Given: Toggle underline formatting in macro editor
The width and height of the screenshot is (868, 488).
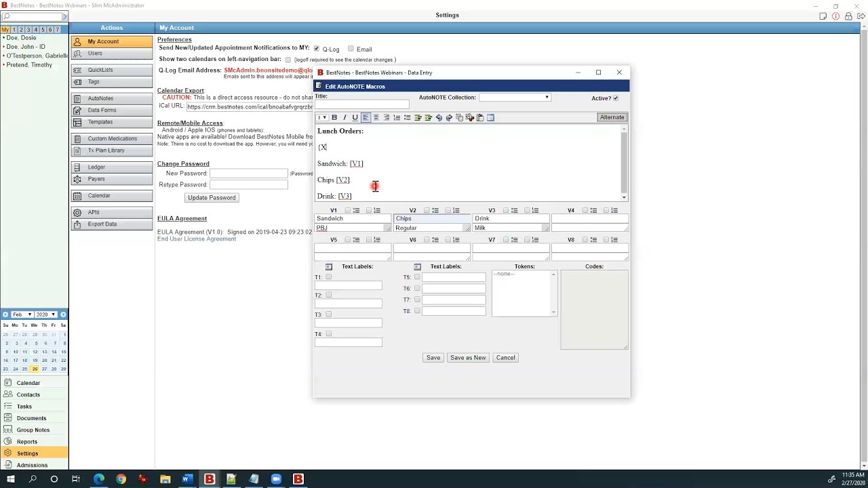Looking at the screenshot, I should 355,117.
